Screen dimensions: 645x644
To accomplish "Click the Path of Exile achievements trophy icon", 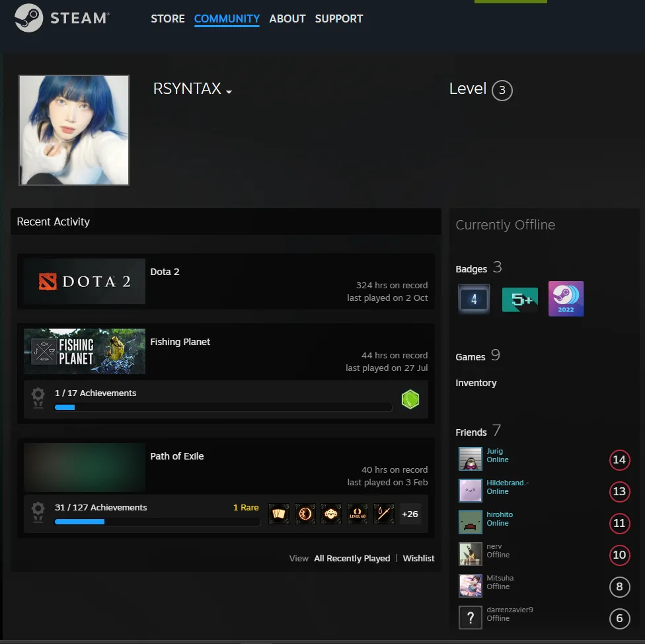I will point(38,512).
